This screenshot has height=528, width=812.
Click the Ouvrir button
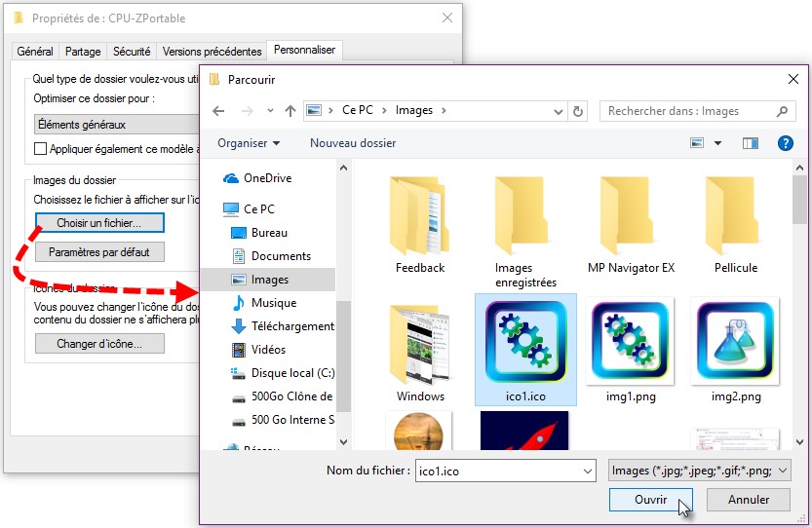(x=650, y=500)
